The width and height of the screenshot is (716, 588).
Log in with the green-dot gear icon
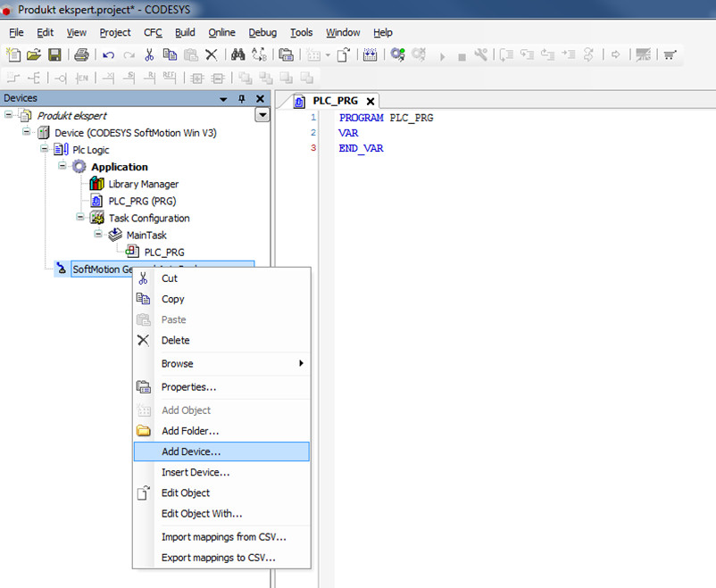pos(397,54)
